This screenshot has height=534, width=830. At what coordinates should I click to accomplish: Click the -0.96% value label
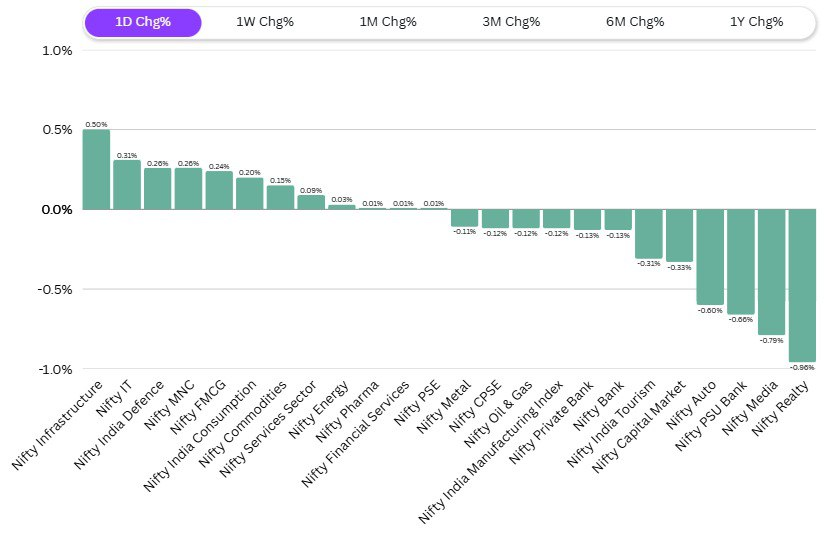(802, 367)
